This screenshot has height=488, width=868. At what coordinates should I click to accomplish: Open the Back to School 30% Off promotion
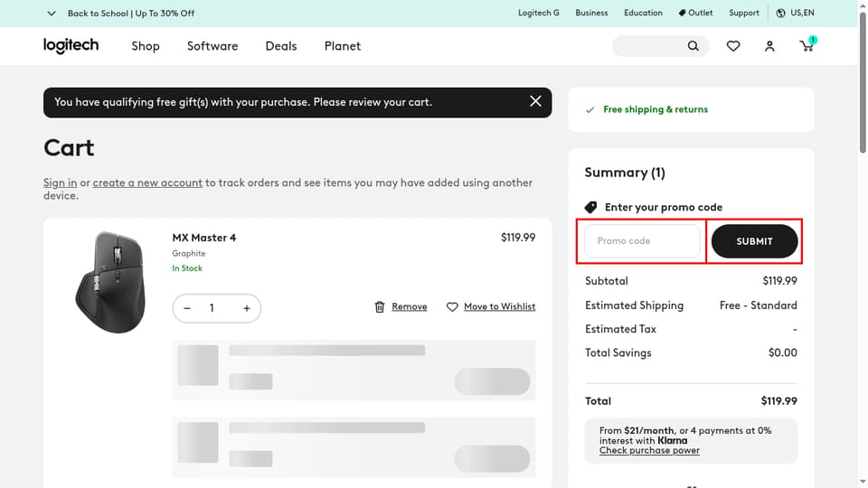coord(130,14)
